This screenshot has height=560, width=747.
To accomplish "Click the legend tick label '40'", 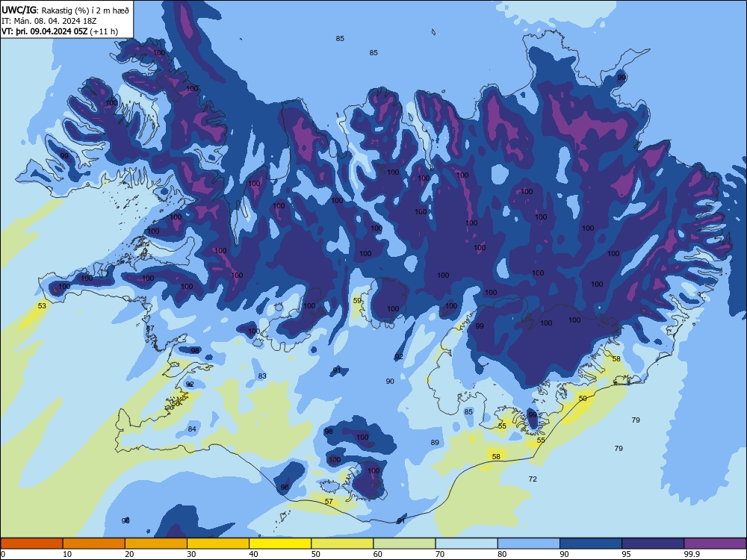I will coord(253,554).
